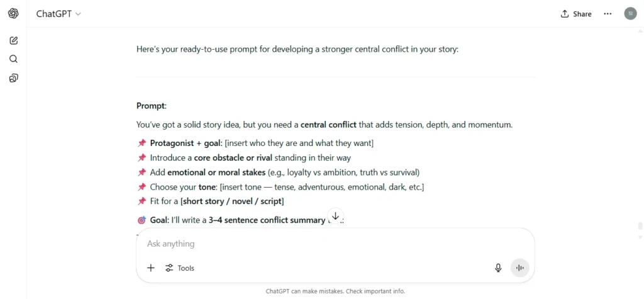Launch voice mode with the waveform icon
The image size is (644, 299).
[520, 268]
